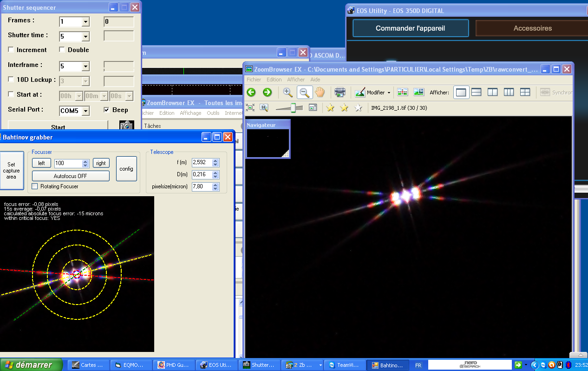Click the config button in Bahtinov grabber
Image resolution: width=588 pixels, height=371 pixels.
[126, 169]
